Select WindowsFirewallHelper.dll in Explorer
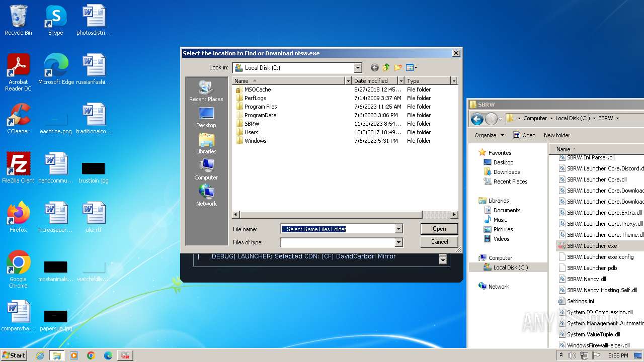 [598, 345]
